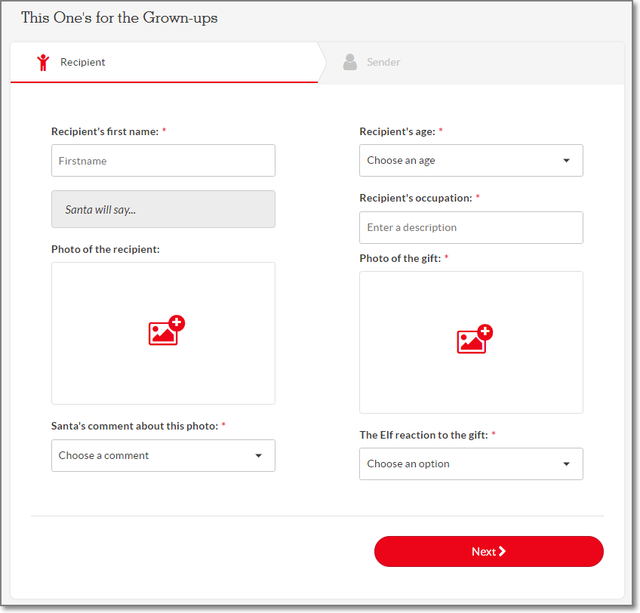Click the 'Enter a description' occupation field

pyautogui.click(x=471, y=227)
